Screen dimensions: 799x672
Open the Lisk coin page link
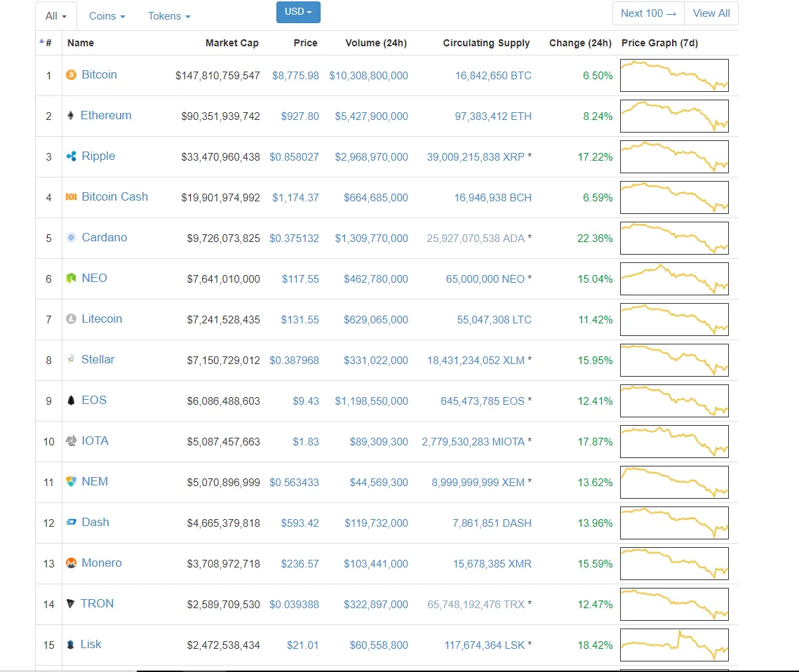tap(90, 645)
